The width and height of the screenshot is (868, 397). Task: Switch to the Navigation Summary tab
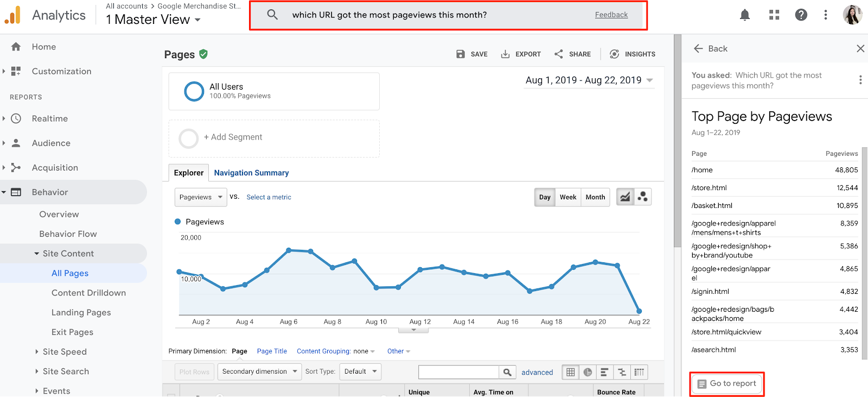pos(251,173)
